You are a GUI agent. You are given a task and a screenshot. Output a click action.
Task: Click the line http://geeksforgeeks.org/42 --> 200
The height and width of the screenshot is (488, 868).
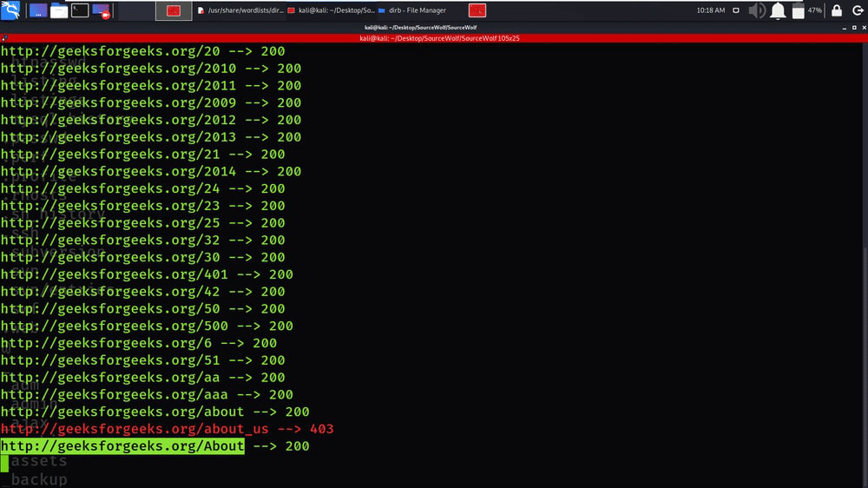click(143, 292)
